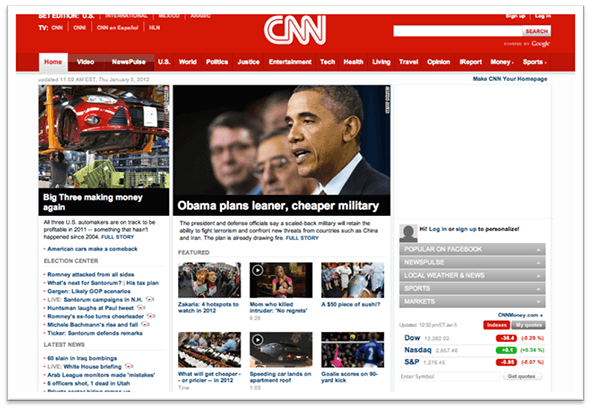
Task: Click the Dow index link
Action: (412, 338)
